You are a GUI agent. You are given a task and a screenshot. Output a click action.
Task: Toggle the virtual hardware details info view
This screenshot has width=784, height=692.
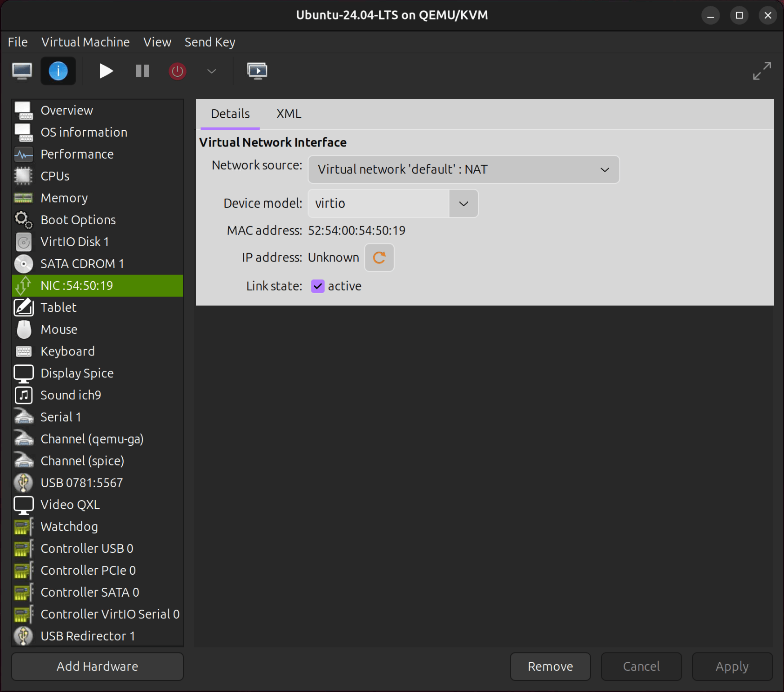[x=58, y=71]
